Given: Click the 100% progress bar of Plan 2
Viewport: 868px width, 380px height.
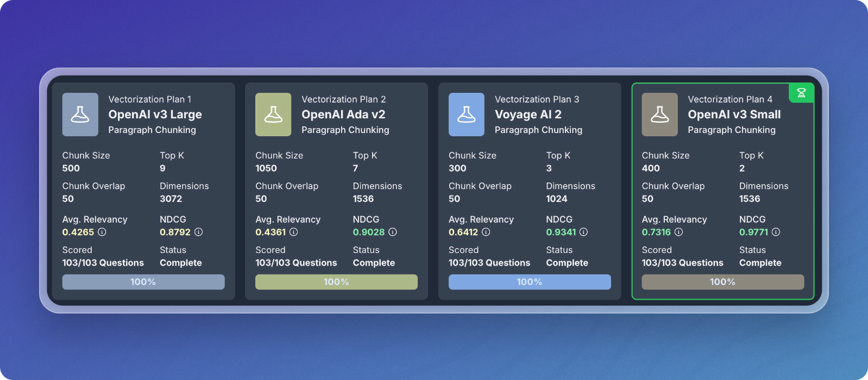Looking at the screenshot, I should point(337,282).
